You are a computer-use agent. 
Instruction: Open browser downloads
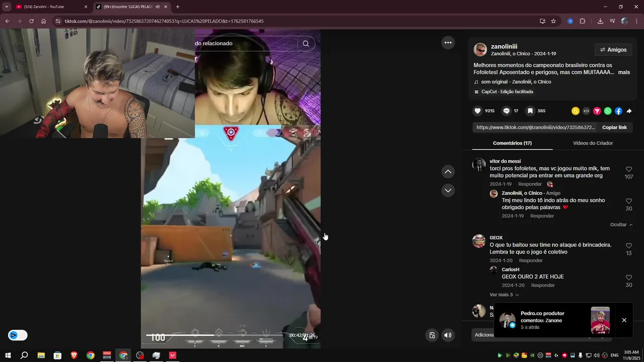coord(600,21)
